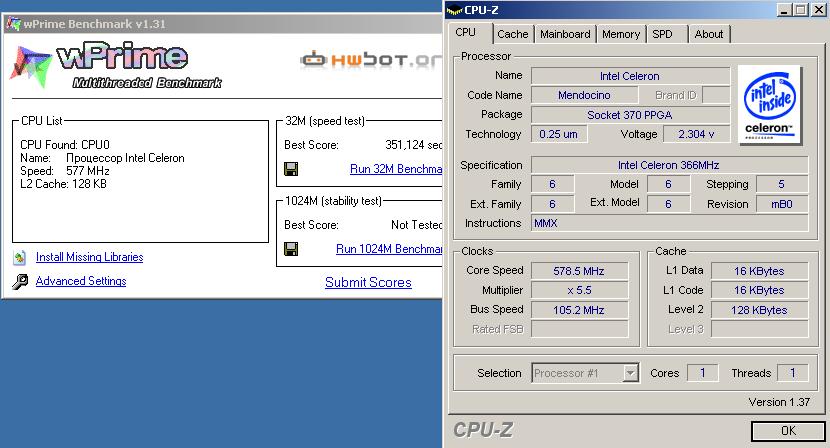Click the wPrime logo icon
The image size is (830, 448).
point(31,66)
